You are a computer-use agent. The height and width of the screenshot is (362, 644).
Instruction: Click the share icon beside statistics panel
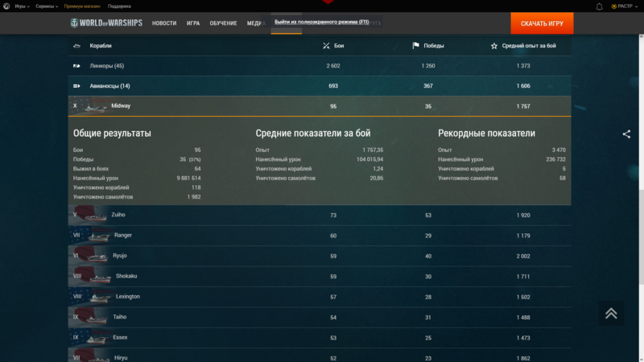[626, 134]
